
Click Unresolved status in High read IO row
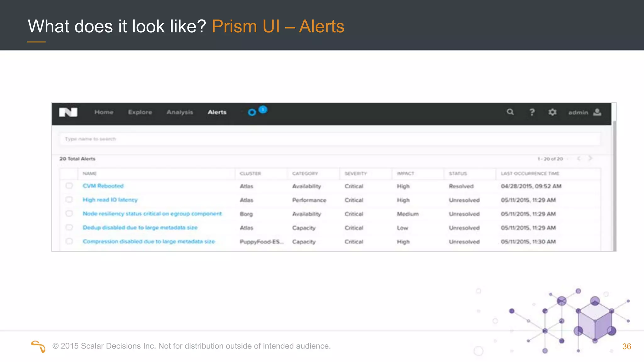tap(464, 200)
